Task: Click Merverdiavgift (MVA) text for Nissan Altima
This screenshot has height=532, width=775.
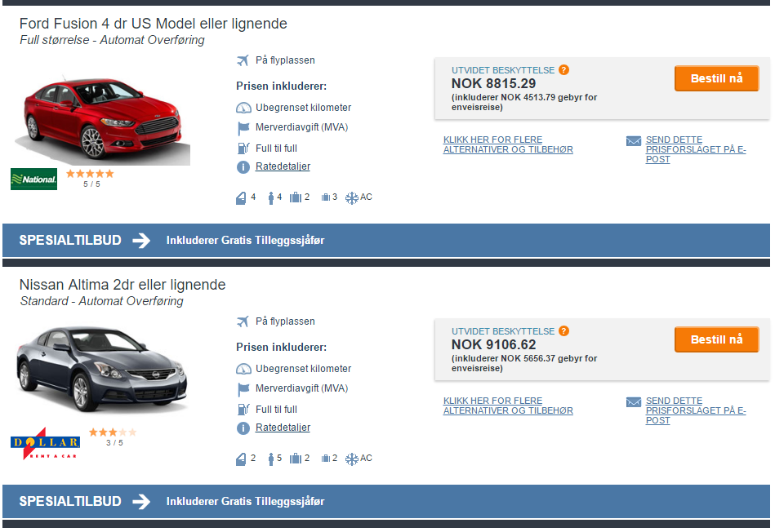Action: (x=302, y=388)
